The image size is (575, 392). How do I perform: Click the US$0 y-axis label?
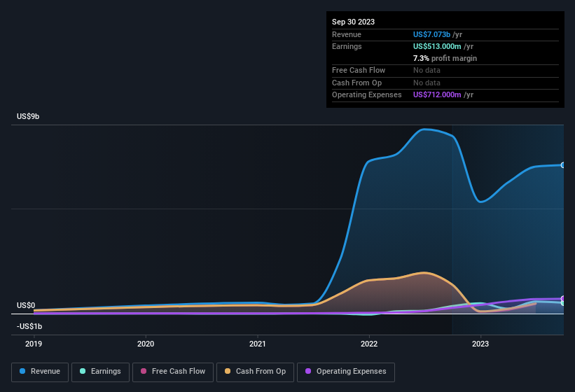click(26, 305)
